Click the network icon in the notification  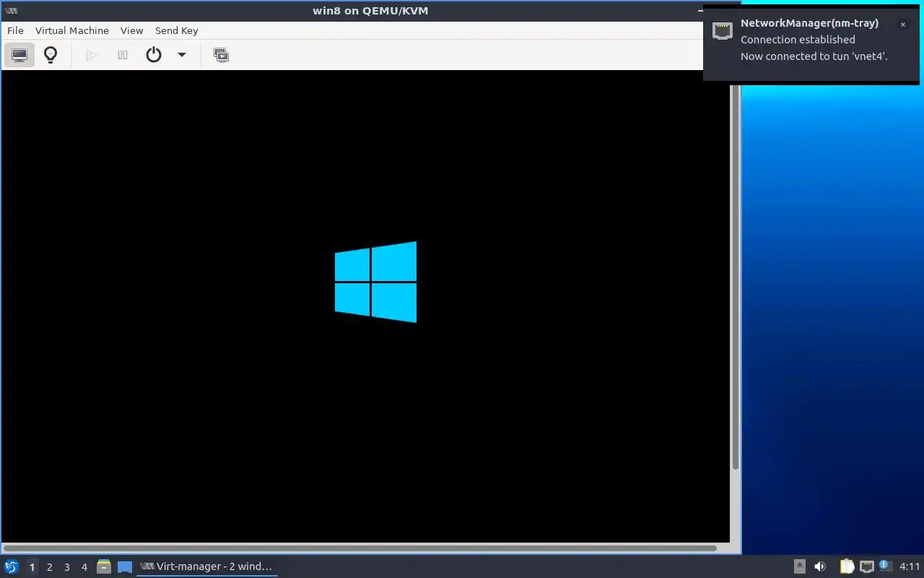[x=723, y=31]
